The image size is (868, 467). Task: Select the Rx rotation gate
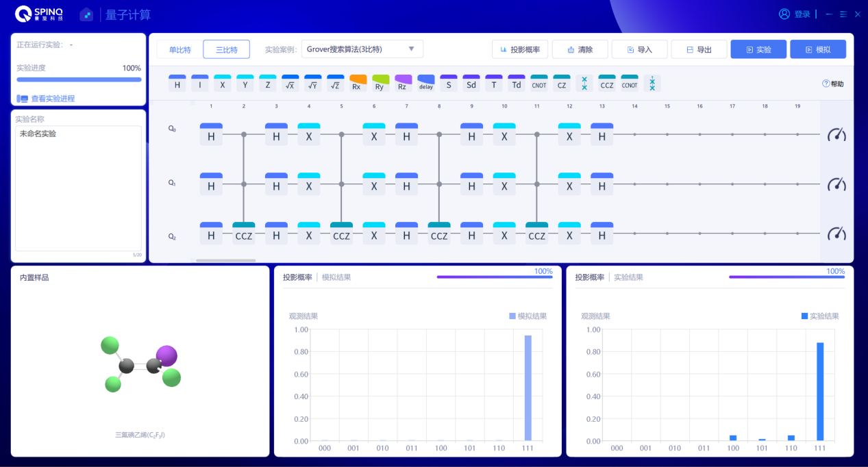click(358, 84)
